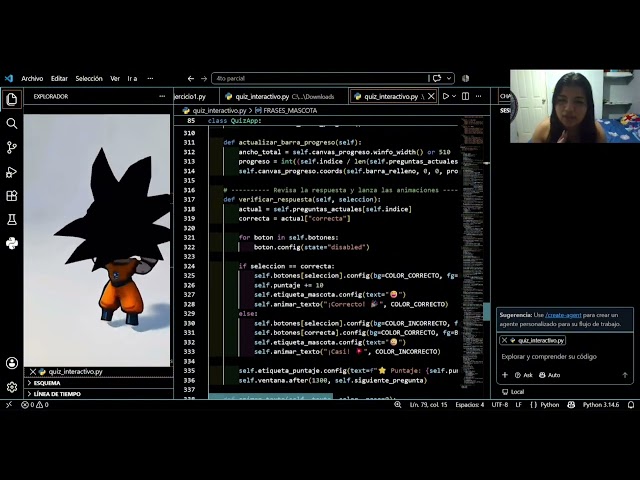This screenshot has width=640, height=480.
Task: Click Lín. 79, col 15 cursor position
Action: click(x=428, y=404)
